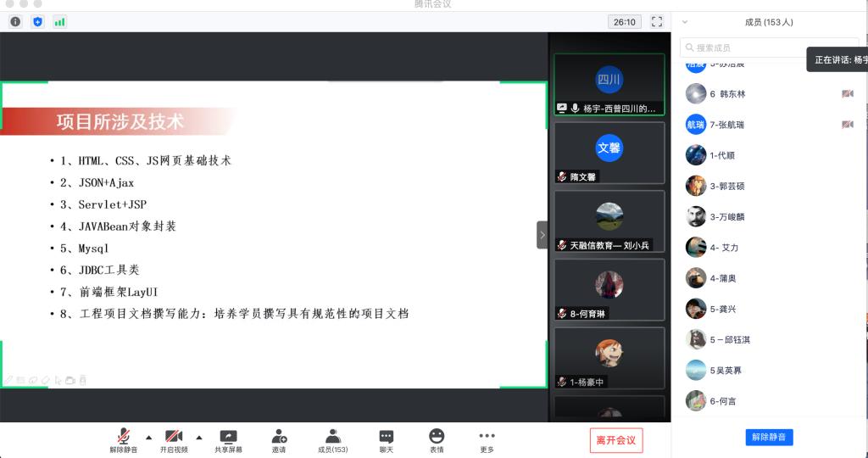Screen dimensions: 868x458
Task: Click the blue security shield icon
Action: point(37,21)
